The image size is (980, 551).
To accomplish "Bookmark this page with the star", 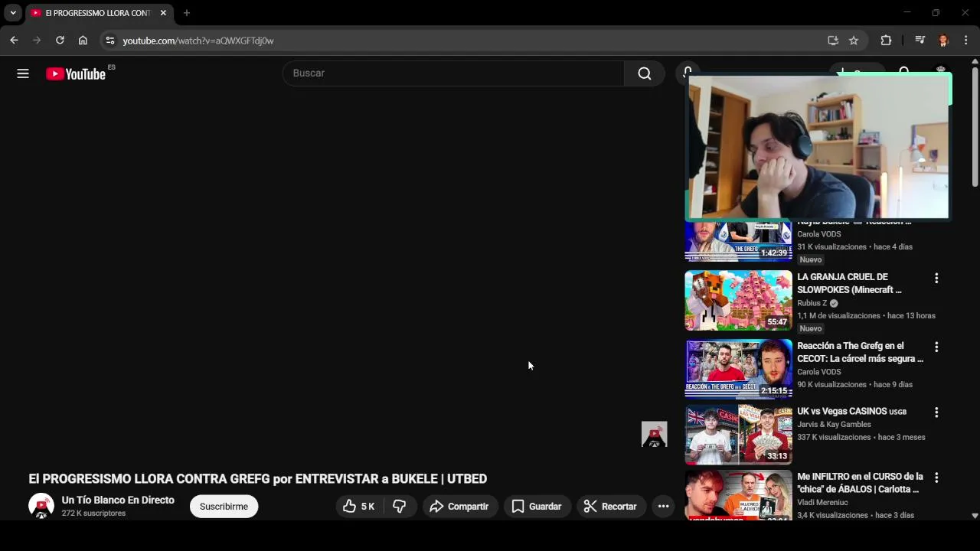I will pos(854,41).
